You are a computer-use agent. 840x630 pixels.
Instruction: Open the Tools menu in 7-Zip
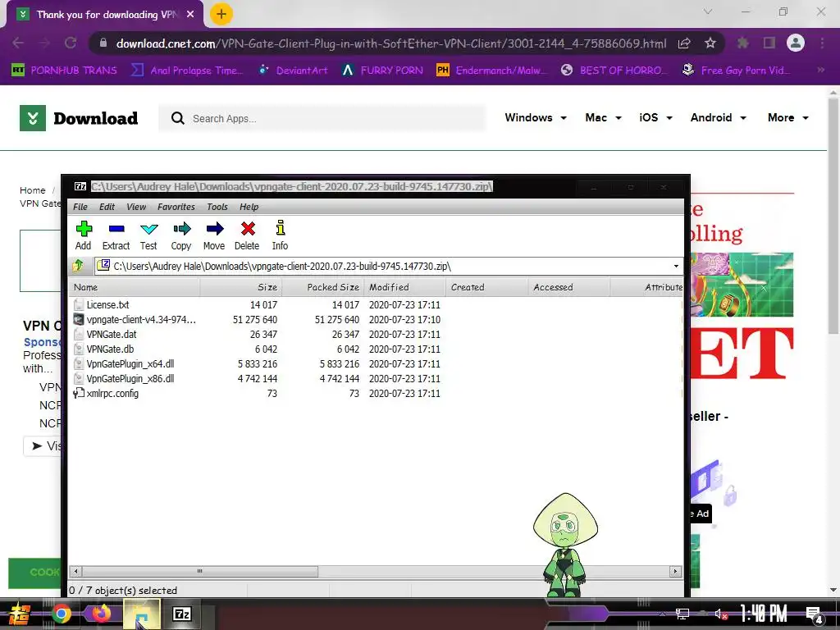click(x=217, y=207)
